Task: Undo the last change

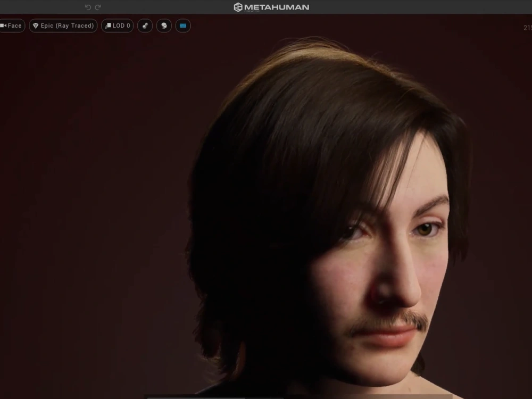Action: (x=88, y=7)
